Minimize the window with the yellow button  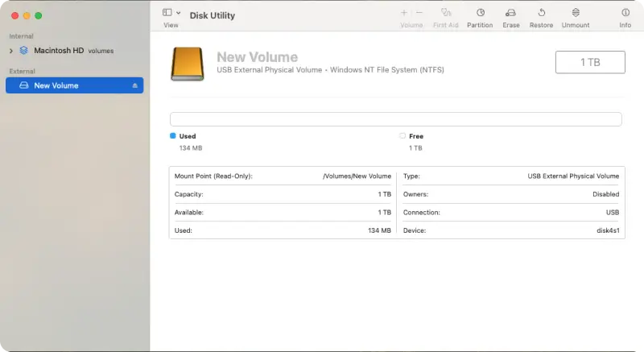tap(27, 15)
